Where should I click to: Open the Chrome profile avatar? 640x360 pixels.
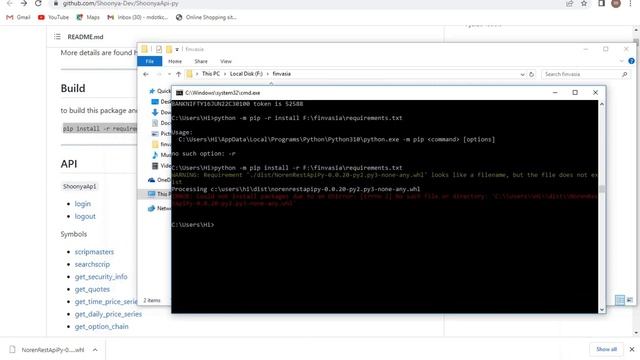(616, 3)
